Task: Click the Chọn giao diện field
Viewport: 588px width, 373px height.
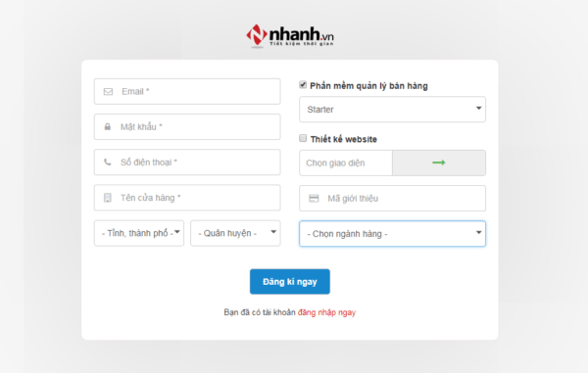Action: point(346,163)
